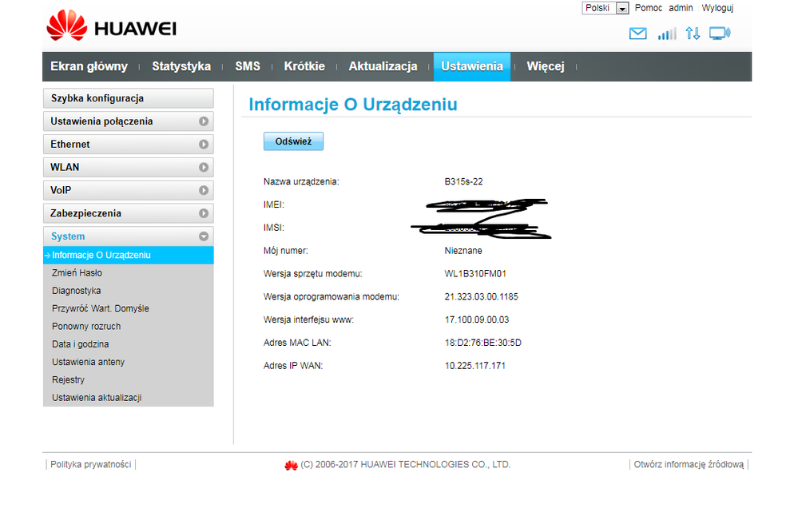This screenshot has width=798, height=532.
Task: Open the Statystyka tab
Action: [x=181, y=66]
